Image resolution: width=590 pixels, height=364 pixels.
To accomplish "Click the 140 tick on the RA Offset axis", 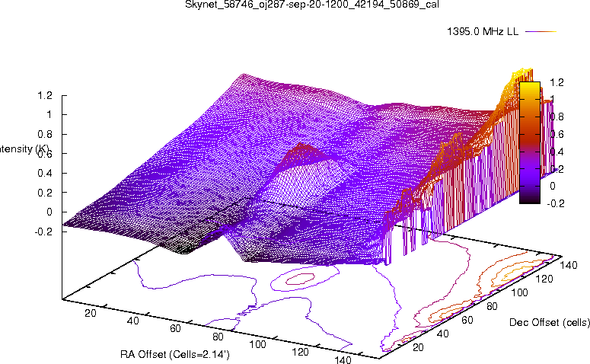I will [343, 360].
